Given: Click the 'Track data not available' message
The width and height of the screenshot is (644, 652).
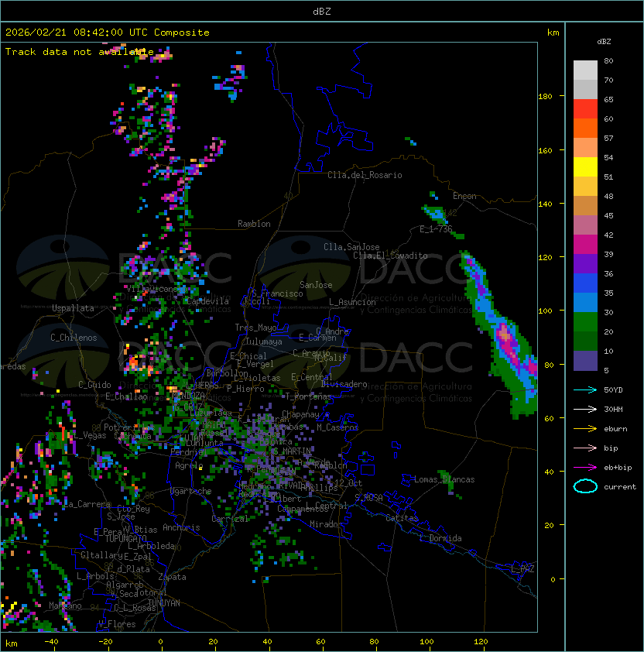Looking at the screenshot, I should point(80,52).
